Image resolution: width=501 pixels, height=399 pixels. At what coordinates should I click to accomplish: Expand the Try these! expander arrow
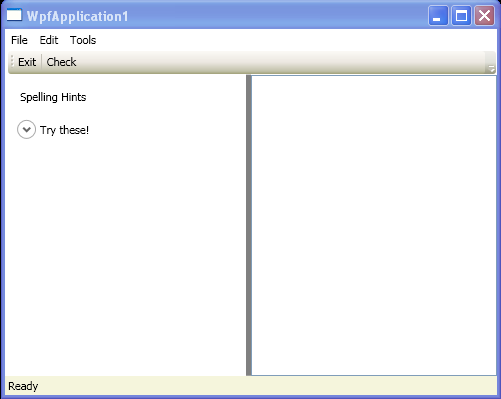[x=26, y=129]
